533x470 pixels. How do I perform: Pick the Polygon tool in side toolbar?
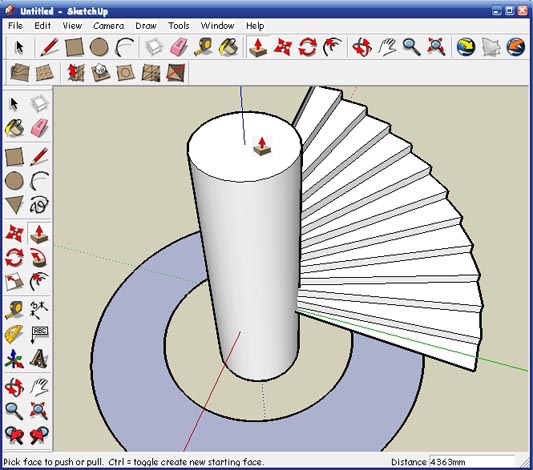tap(14, 205)
